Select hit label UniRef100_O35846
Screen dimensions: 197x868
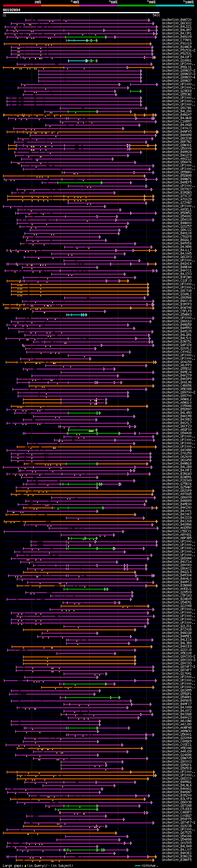point(177,406)
